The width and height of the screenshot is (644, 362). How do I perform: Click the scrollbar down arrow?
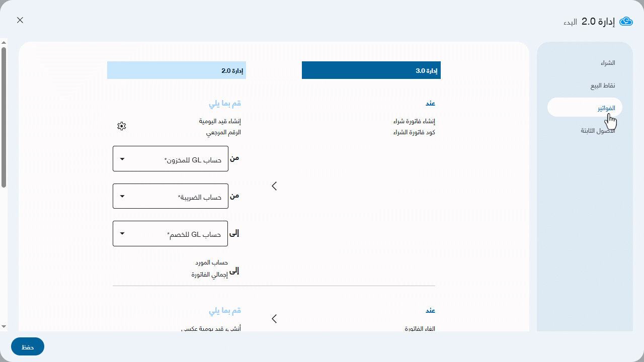(x=4, y=326)
